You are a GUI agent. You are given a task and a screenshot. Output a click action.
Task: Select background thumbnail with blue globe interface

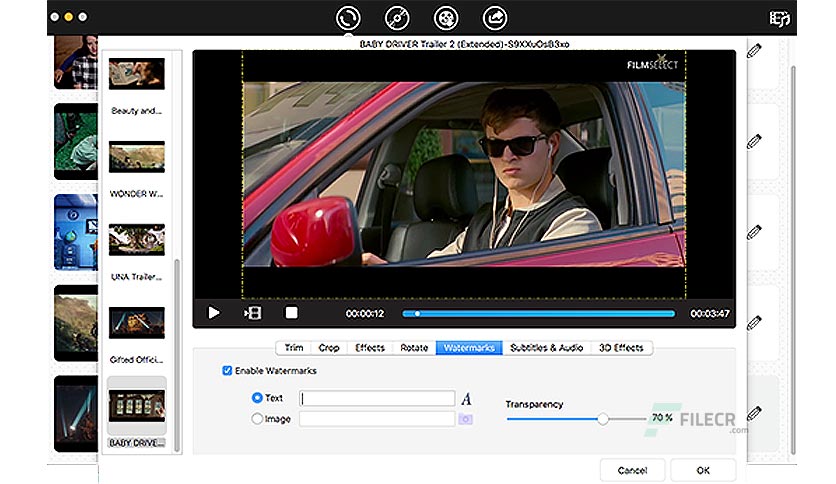[76, 232]
